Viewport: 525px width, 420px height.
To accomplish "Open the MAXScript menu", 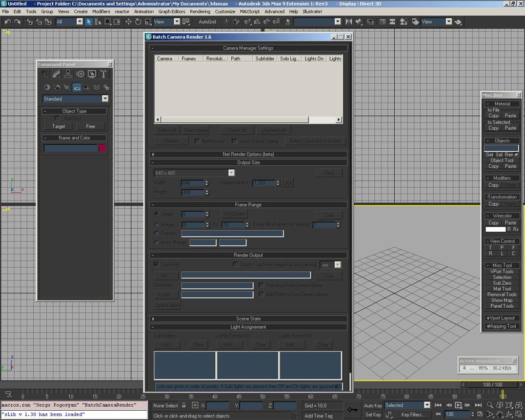I will pyautogui.click(x=250, y=11).
